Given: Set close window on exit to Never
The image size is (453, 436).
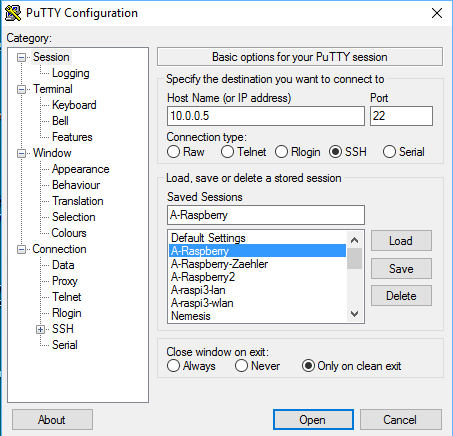Looking at the screenshot, I should (x=241, y=366).
